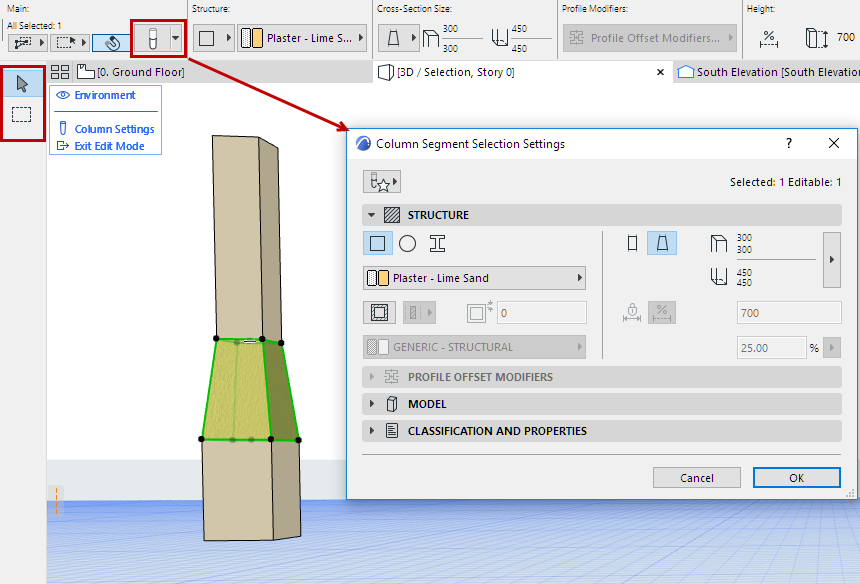Click the Column tool icon in the toolbar

(x=151, y=39)
